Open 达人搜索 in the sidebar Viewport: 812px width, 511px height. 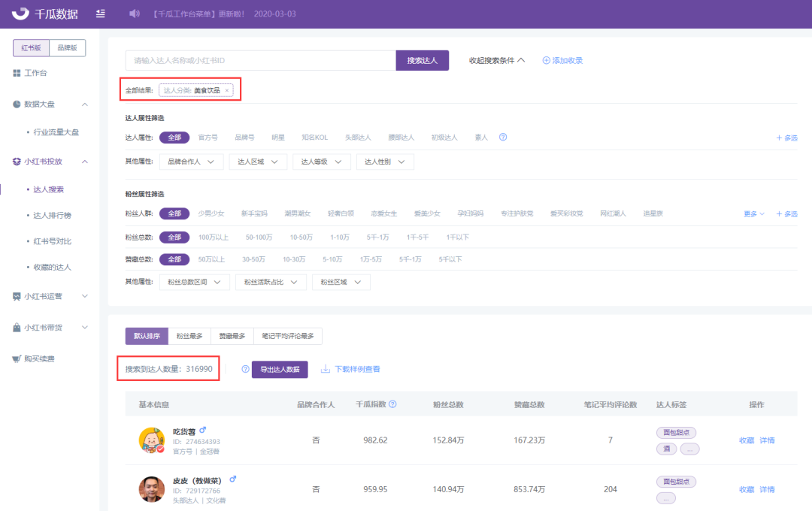click(x=49, y=189)
